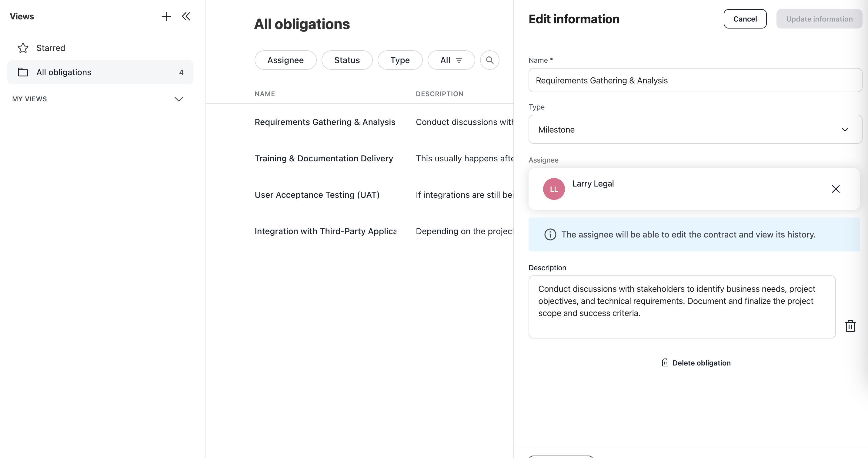This screenshot has height=458, width=868.
Task: Click Delete obligation
Action: [x=696, y=363]
